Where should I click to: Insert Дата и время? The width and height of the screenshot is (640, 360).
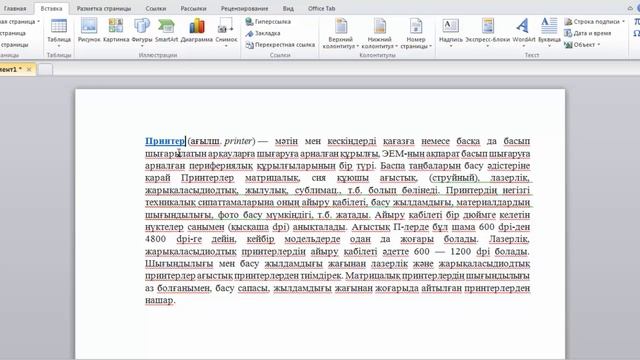pos(588,33)
